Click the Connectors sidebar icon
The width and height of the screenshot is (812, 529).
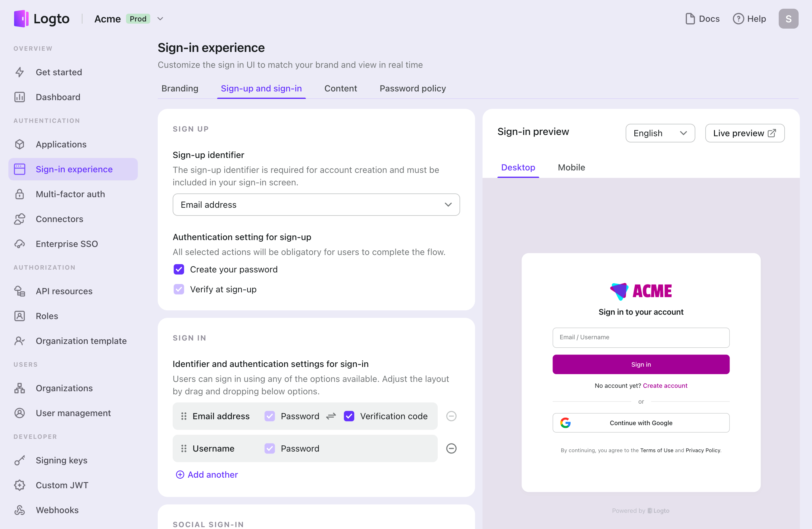(20, 218)
